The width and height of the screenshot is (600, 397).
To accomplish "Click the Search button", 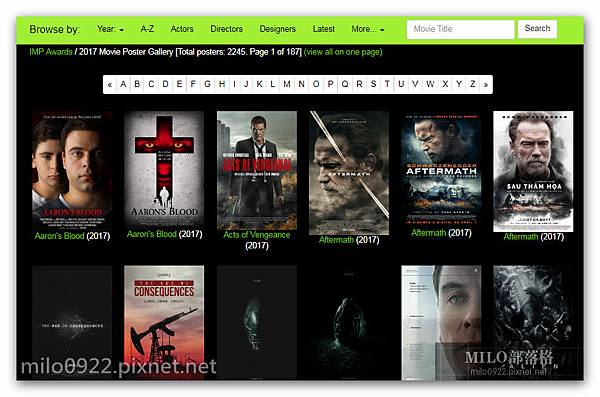I will [537, 29].
